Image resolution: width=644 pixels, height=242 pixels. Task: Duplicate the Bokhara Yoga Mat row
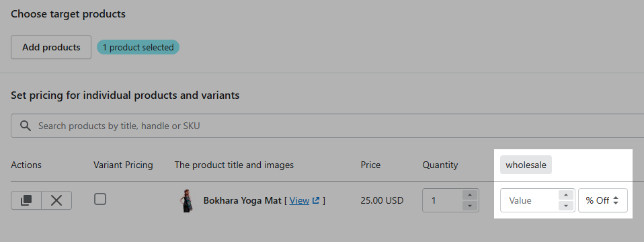point(26,200)
